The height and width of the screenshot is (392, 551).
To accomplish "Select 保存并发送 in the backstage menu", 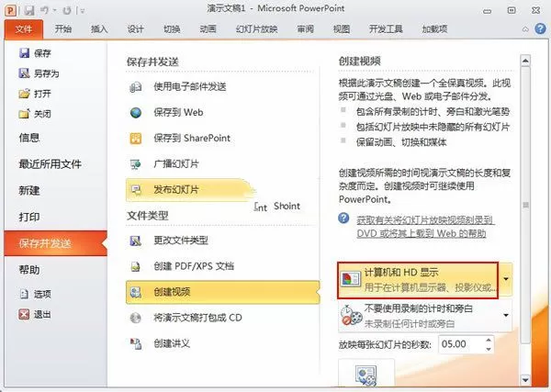I will [x=55, y=243].
